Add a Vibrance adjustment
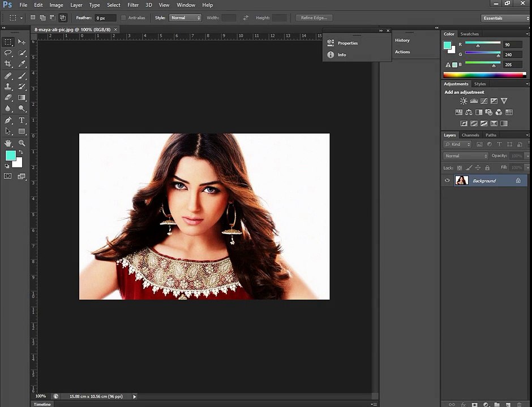Image resolution: width=532 pixels, height=407 pixels. pos(504,101)
